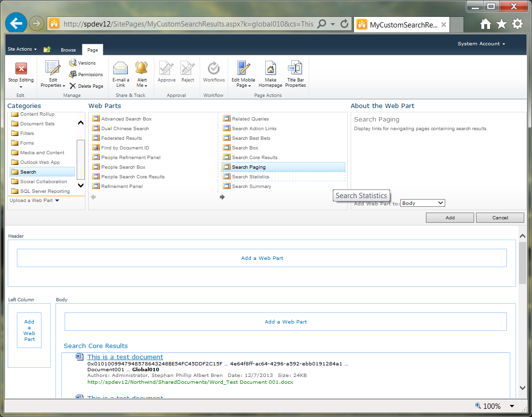The width and height of the screenshot is (532, 417).
Task: Open Workflows from the ribbon
Action: coord(214,72)
